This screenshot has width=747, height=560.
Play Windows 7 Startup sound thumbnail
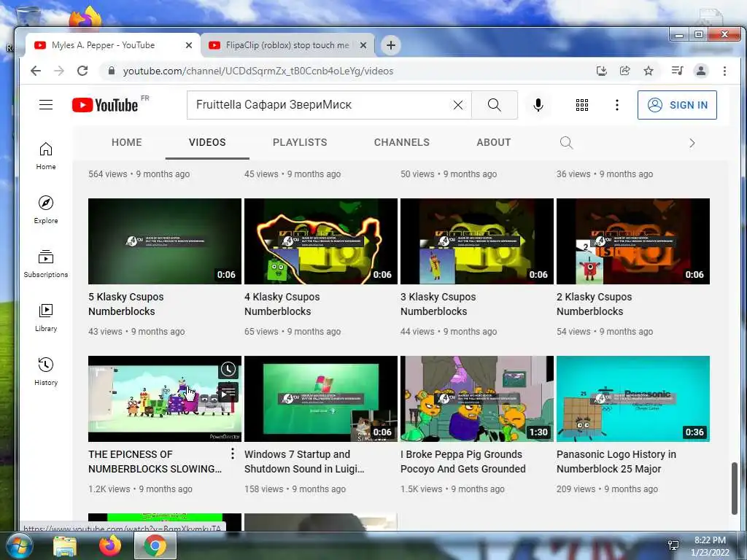click(321, 399)
